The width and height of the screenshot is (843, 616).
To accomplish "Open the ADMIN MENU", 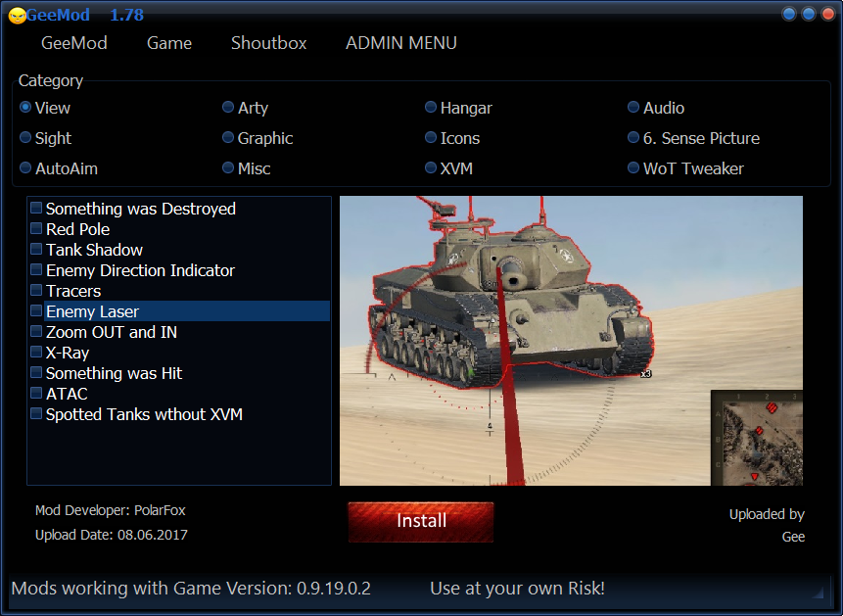I will (401, 43).
